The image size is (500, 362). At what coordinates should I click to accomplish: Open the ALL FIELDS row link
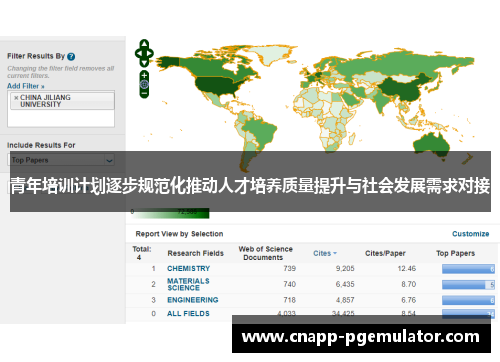188,313
